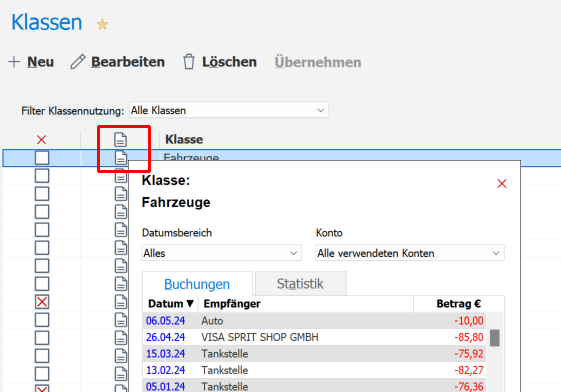
Task: Tick the sixth checkbox in the class list
Action: click(42, 248)
